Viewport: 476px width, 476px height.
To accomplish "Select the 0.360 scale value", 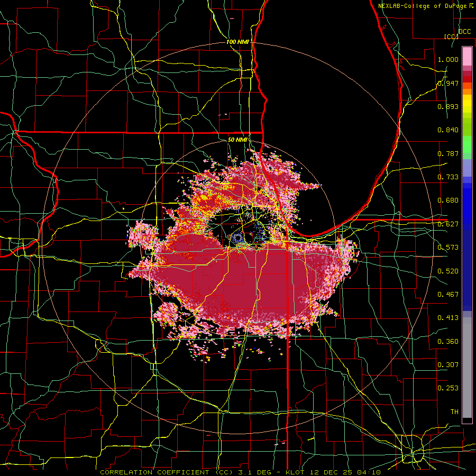I will [x=448, y=342].
